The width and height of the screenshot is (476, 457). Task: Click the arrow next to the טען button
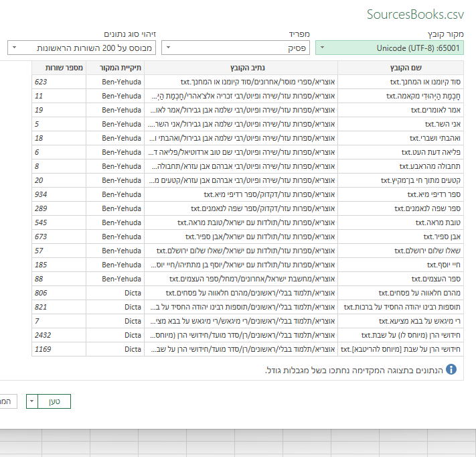tap(32, 401)
